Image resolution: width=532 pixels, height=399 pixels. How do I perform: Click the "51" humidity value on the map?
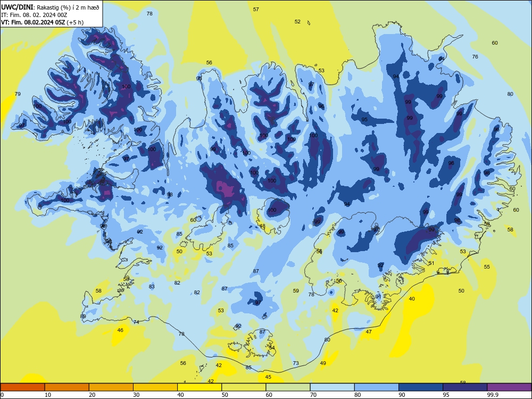(431, 263)
